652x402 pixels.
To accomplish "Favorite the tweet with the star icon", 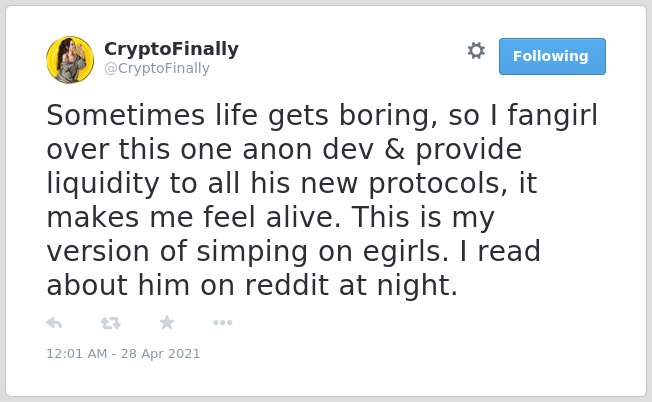I will [x=167, y=322].
